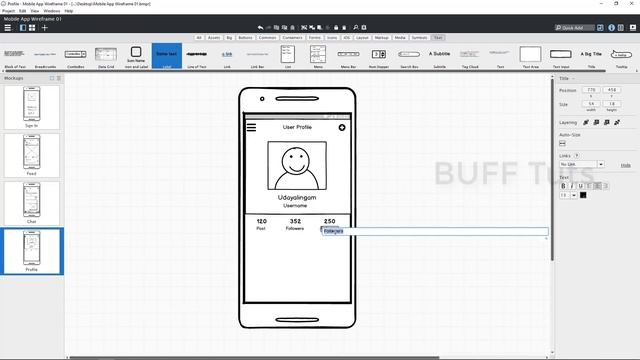Screen dimensions: 640x360
Task: Add a new mockup with plus icon
Action: point(44,28)
